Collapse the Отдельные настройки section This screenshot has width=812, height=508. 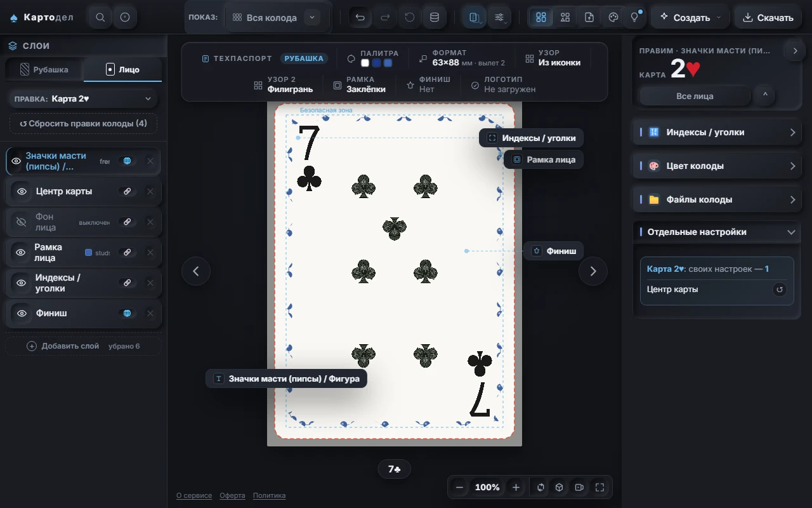(x=717, y=232)
